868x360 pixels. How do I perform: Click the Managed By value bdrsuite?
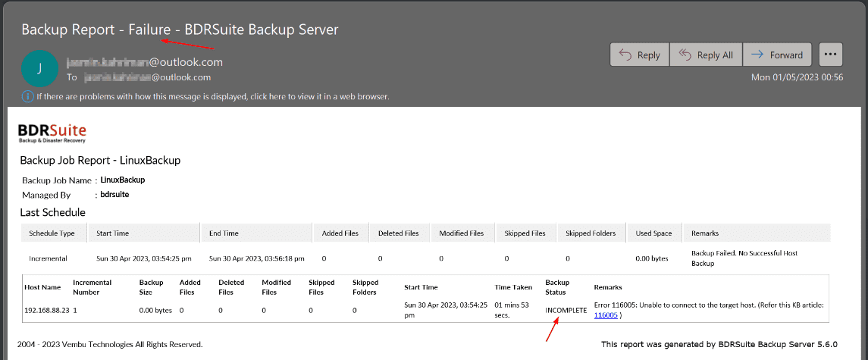point(115,195)
